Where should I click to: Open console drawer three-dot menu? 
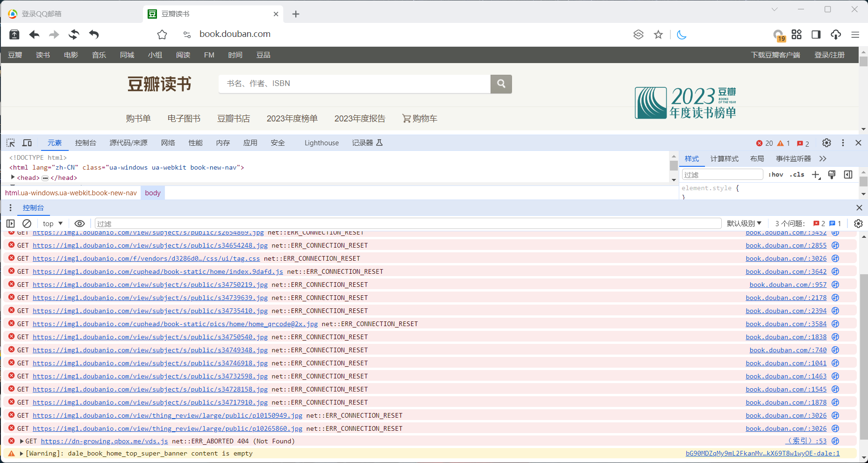pyautogui.click(x=10, y=208)
